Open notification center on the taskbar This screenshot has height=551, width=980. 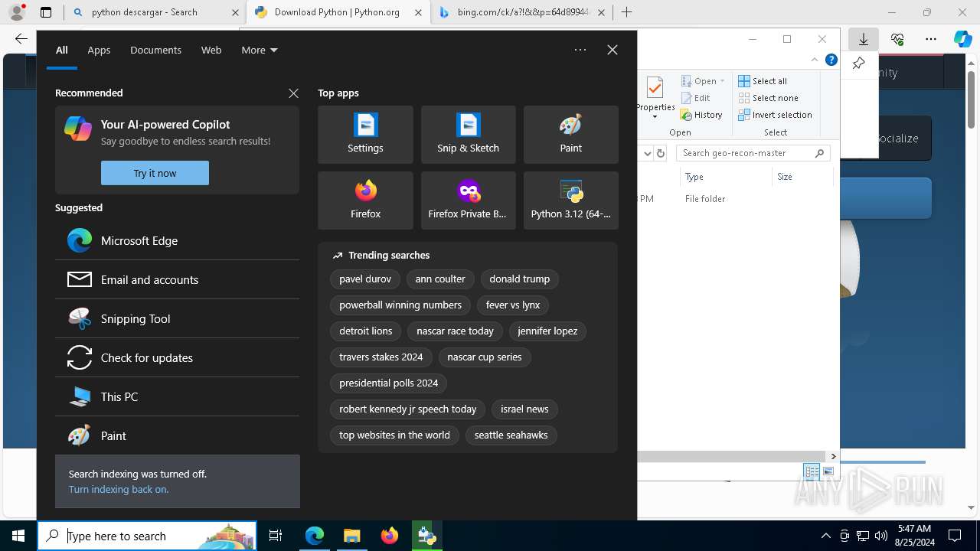(955, 536)
